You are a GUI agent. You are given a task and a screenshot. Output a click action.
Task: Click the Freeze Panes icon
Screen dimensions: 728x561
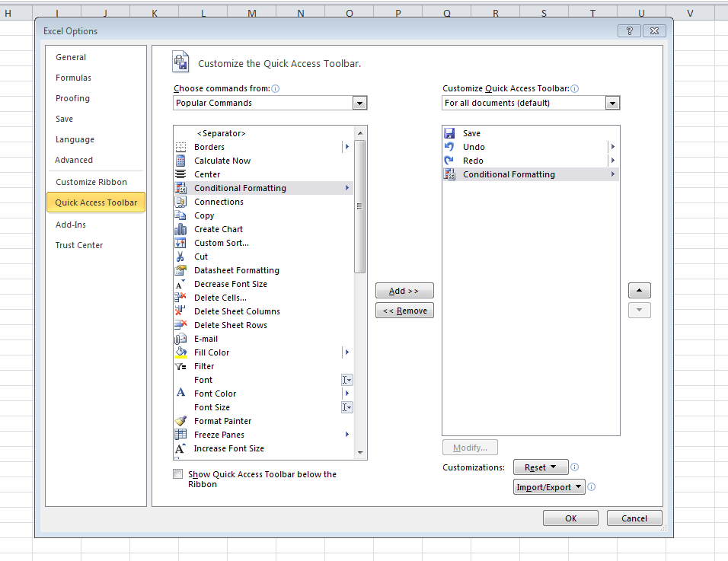tap(180, 435)
